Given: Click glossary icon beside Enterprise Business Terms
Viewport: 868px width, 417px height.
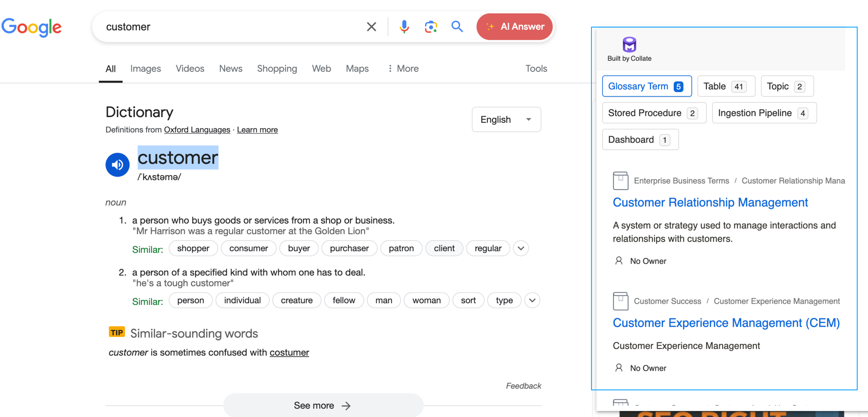Looking at the screenshot, I should tap(620, 181).
